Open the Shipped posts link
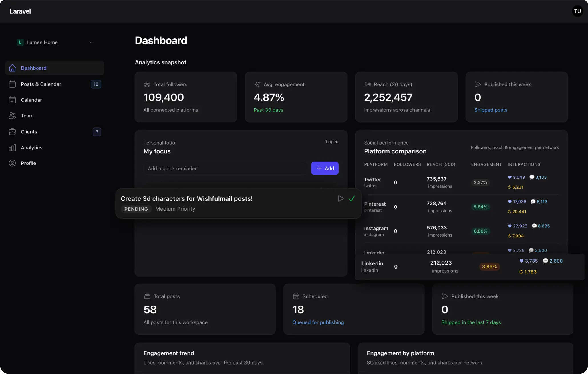This screenshot has height=374, width=588. tap(490, 110)
